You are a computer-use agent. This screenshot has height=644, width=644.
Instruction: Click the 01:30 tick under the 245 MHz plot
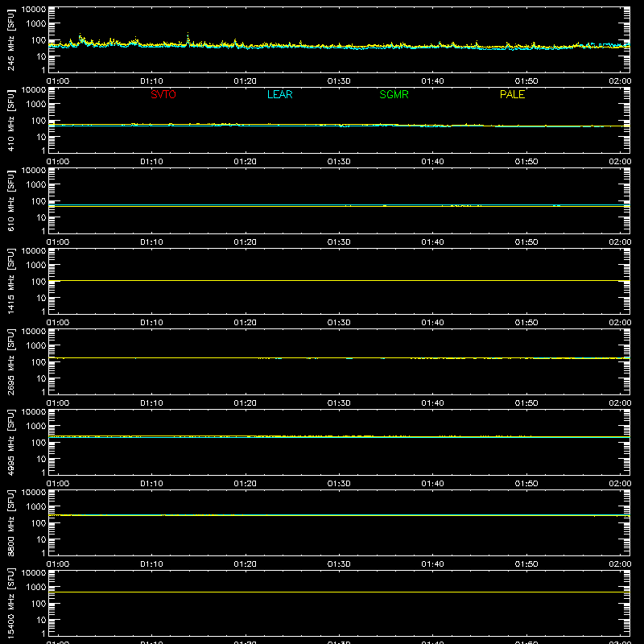pos(339,81)
